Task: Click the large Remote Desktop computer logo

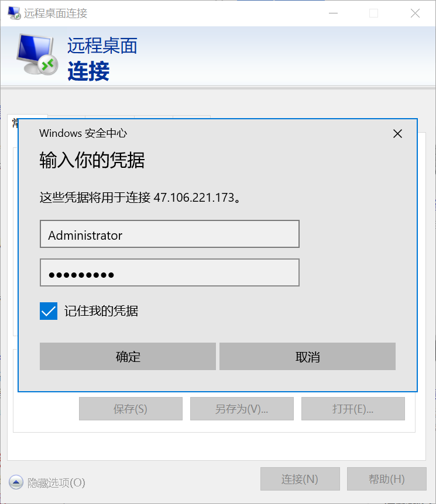Action: pos(37,54)
